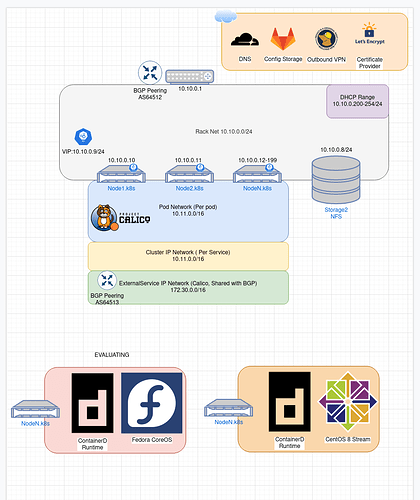The width and height of the screenshot is (420, 500).
Task: Click the Pod Network 10.11.0.0/16 label
Action: pos(188,210)
